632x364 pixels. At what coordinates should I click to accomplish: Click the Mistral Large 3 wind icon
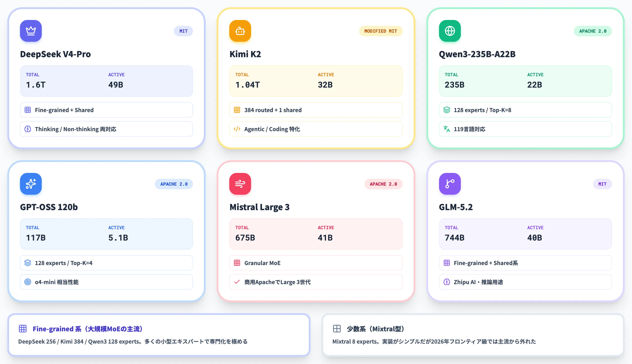[x=240, y=184]
